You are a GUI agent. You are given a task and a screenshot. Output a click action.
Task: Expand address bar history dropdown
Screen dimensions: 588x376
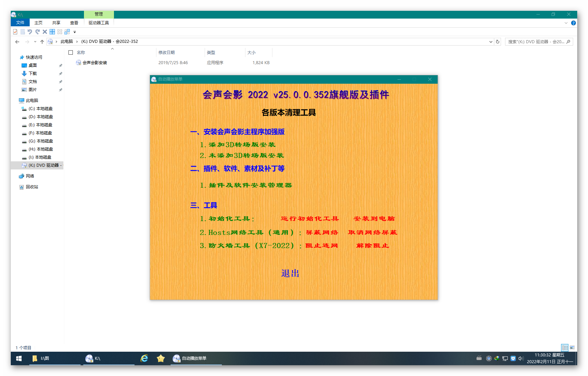(491, 42)
